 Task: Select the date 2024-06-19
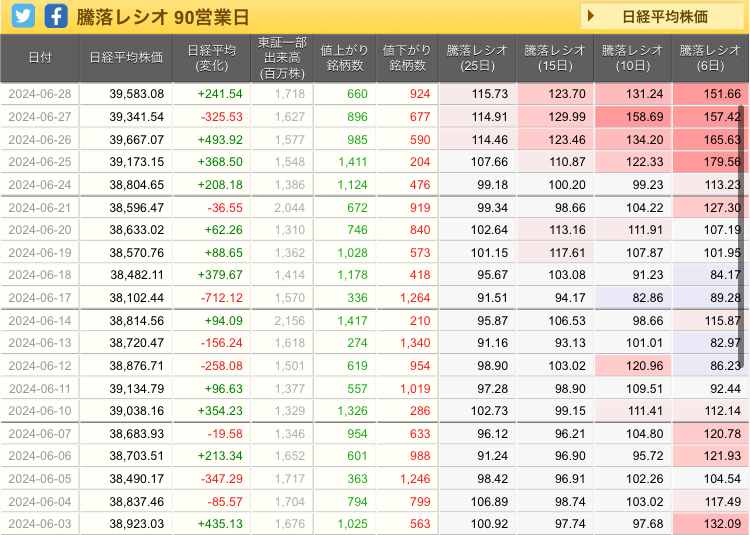tap(40, 252)
